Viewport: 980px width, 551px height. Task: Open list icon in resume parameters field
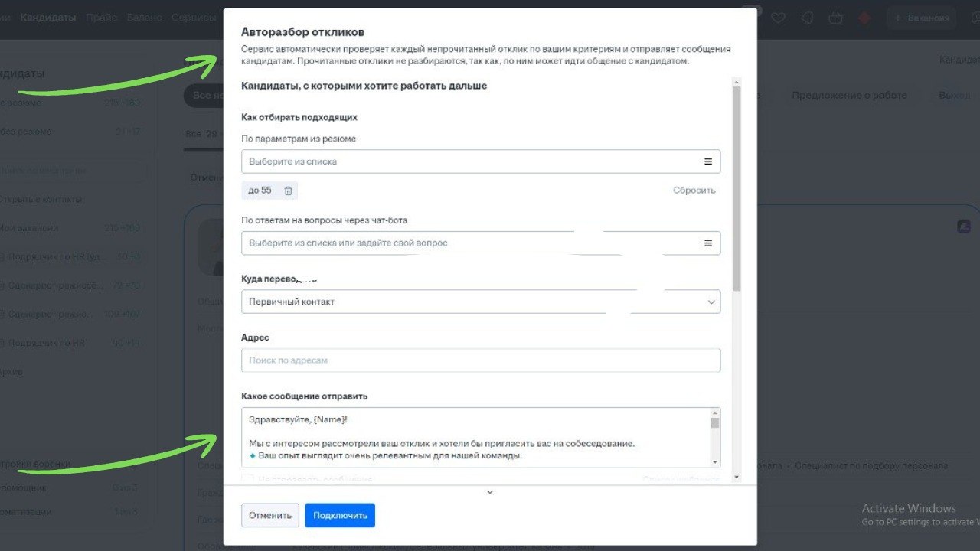click(708, 161)
